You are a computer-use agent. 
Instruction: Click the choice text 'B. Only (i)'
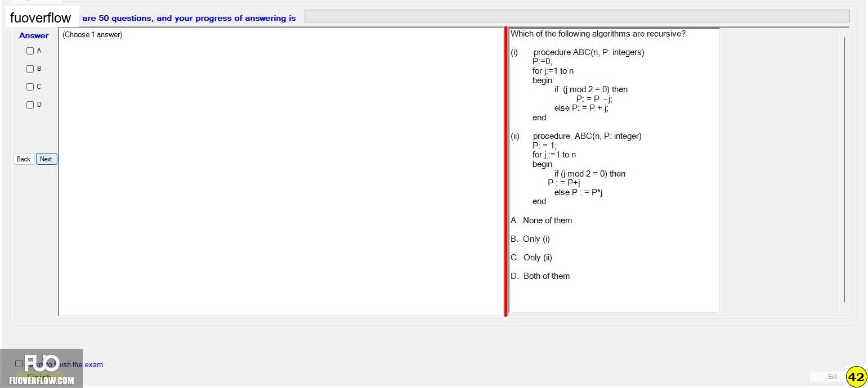click(530, 239)
